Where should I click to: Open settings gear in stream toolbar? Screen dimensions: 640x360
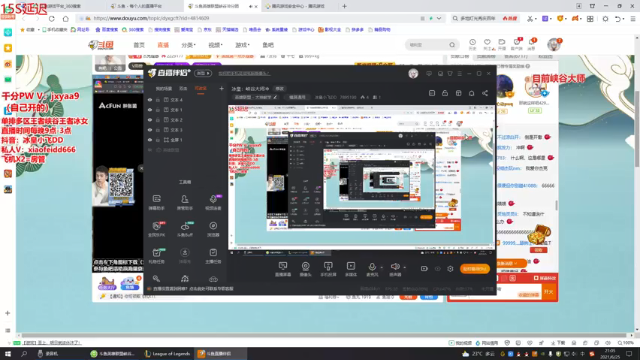point(450,269)
